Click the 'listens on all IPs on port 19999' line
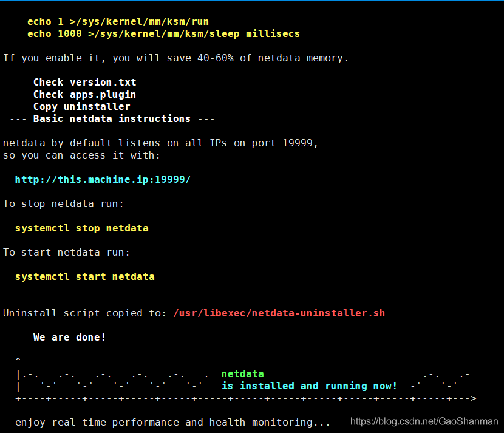The height and width of the screenshot is (433, 504). (160, 143)
